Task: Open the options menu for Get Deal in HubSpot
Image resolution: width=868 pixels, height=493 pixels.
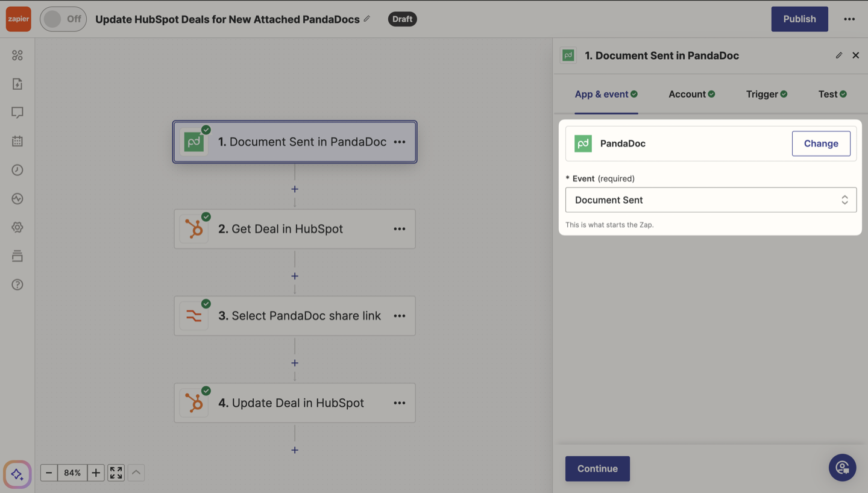Action: [400, 229]
